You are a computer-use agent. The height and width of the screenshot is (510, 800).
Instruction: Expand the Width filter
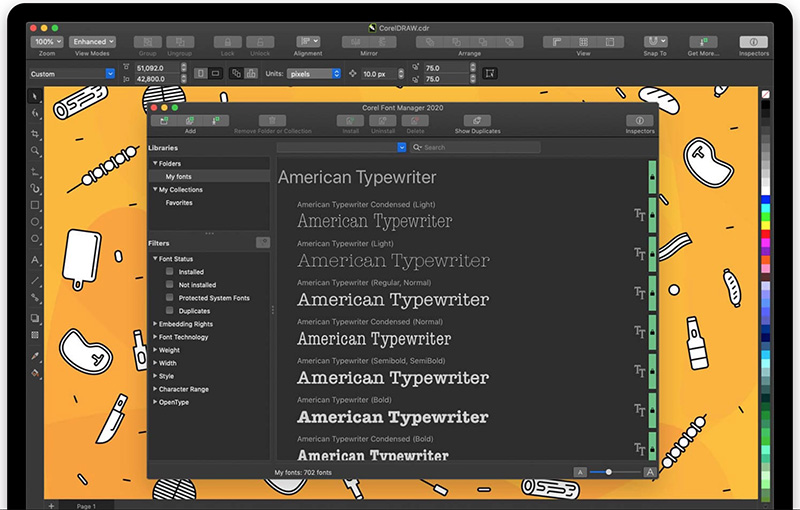coord(155,363)
